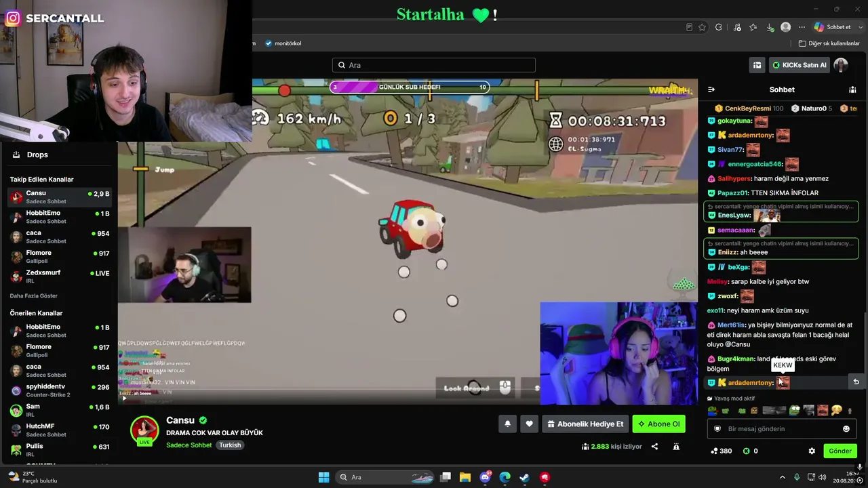
Task: Open Microsoft Edge from the taskbar
Action: [x=505, y=477]
